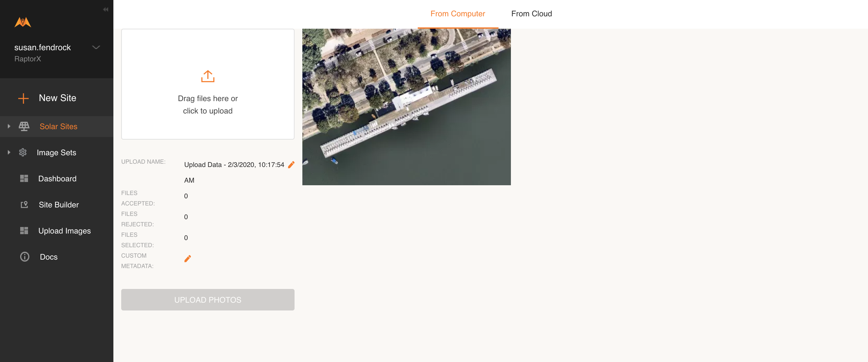Click the orange upload arrow icon
The image size is (868, 362).
[208, 76]
